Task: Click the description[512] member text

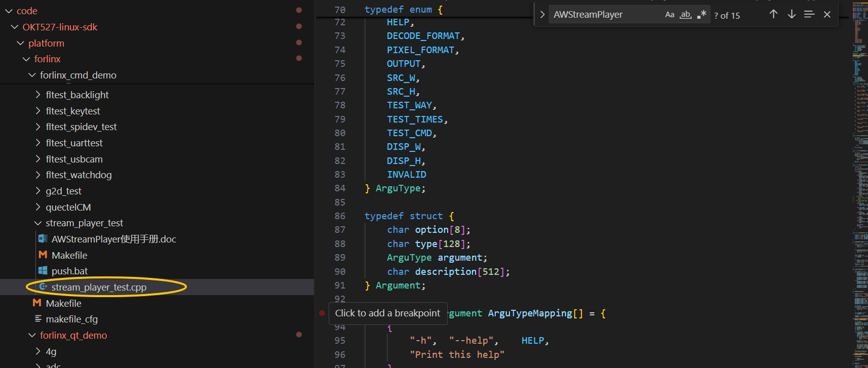Action: coord(459,272)
